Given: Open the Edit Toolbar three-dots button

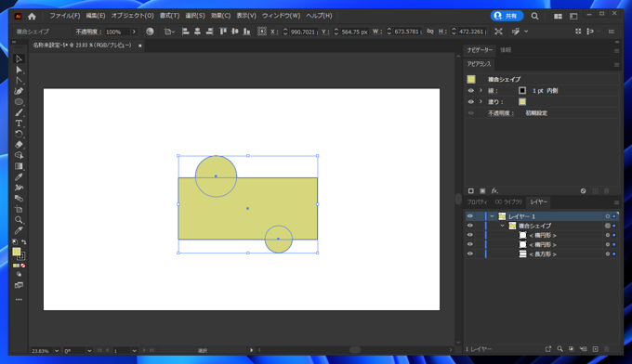Looking at the screenshot, I should click(x=19, y=300).
